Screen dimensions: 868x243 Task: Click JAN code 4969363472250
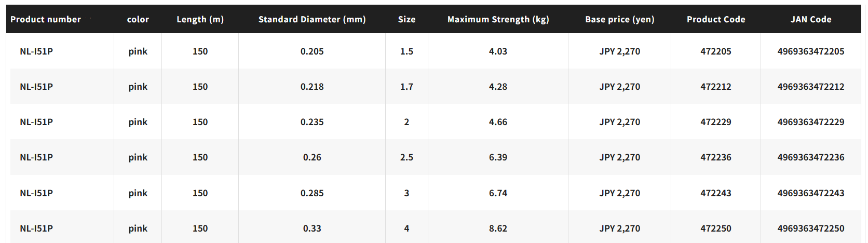[810, 228]
